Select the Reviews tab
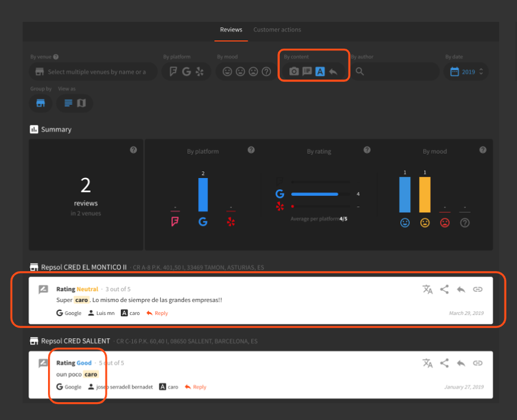The height and width of the screenshot is (420, 517). pyautogui.click(x=231, y=30)
